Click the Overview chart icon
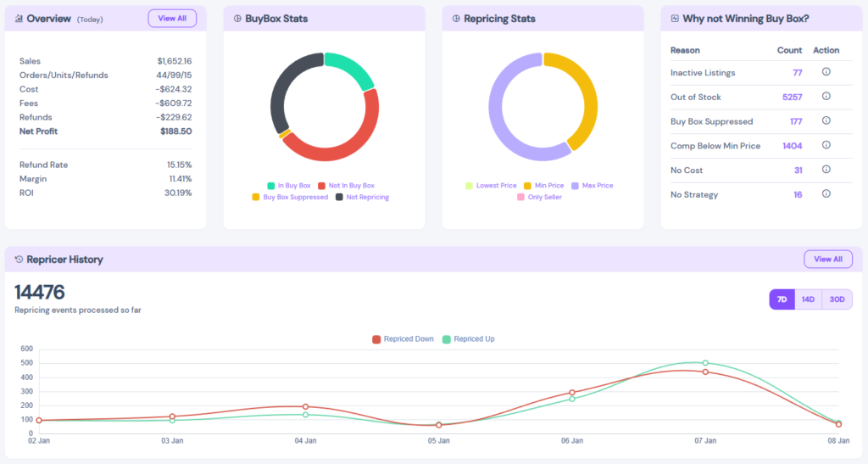Screen dimensions: 868x464 (19, 19)
